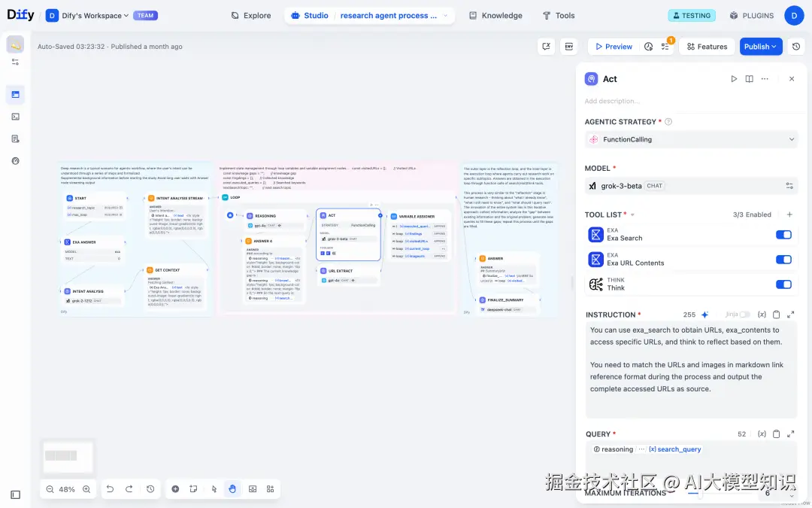
Task: Open the Monitoring gauge sidebar icon
Action: tap(16, 161)
